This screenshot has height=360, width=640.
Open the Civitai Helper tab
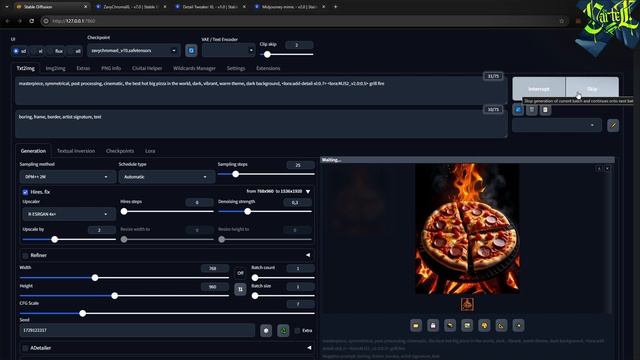point(147,68)
